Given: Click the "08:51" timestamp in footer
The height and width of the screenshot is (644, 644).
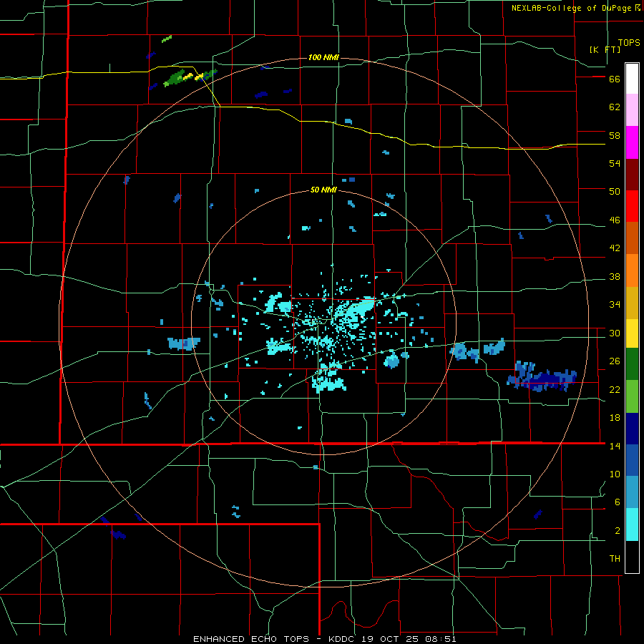Looking at the screenshot, I should point(442,639).
